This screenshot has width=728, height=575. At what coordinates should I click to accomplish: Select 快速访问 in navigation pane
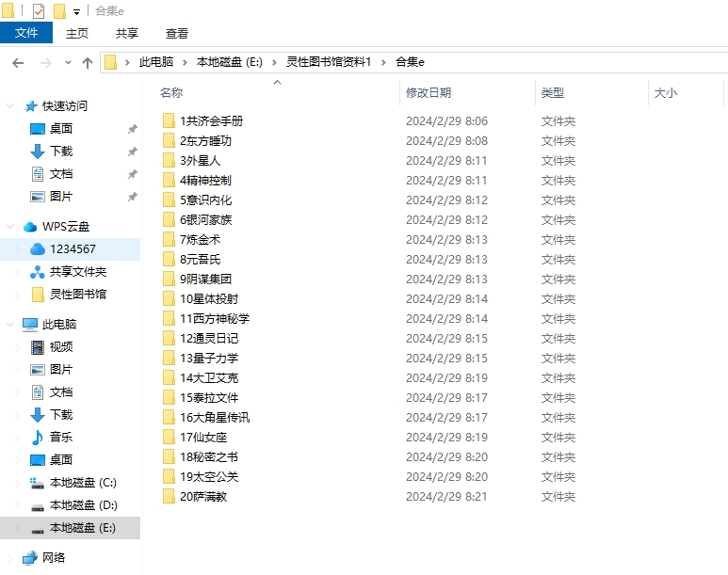click(65, 105)
